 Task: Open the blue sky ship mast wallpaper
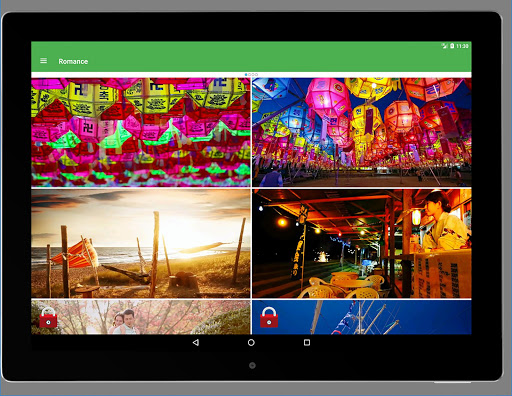tap(362, 317)
